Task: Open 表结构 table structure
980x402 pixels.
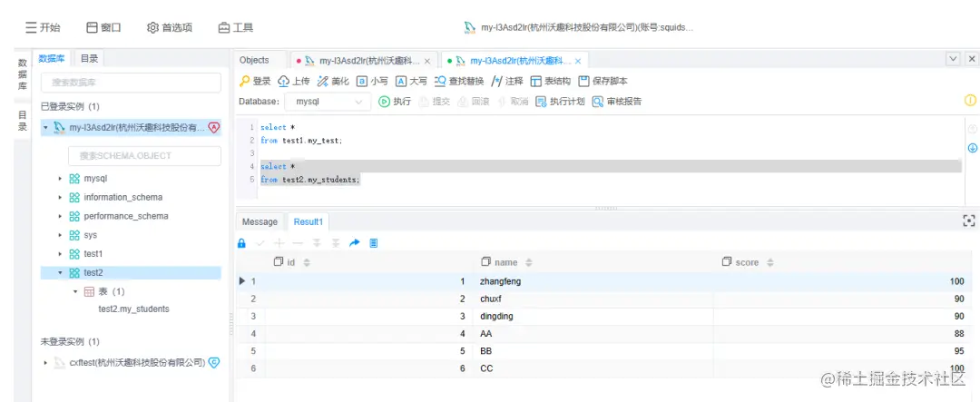Action: pyautogui.click(x=550, y=82)
